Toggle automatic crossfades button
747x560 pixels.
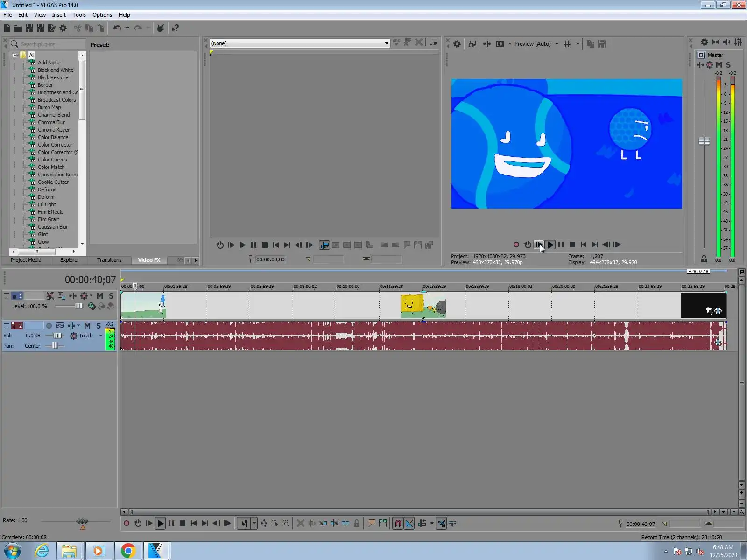click(x=409, y=524)
